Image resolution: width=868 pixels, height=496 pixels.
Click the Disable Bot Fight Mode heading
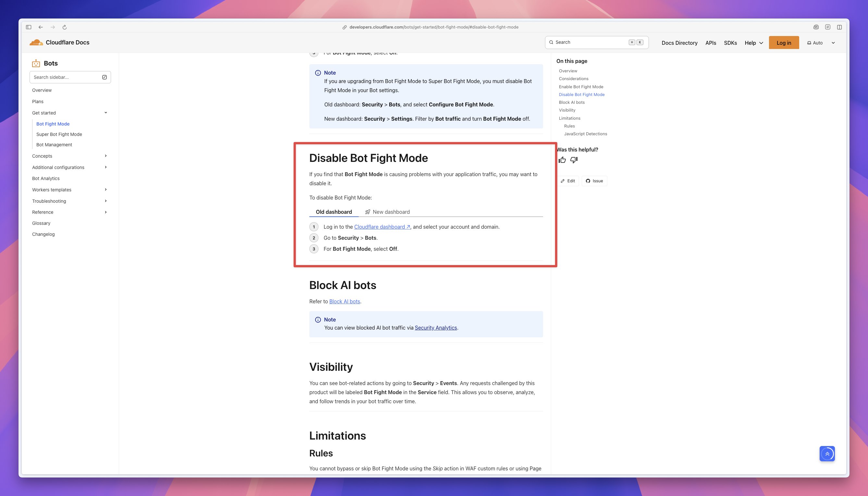point(368,158)
